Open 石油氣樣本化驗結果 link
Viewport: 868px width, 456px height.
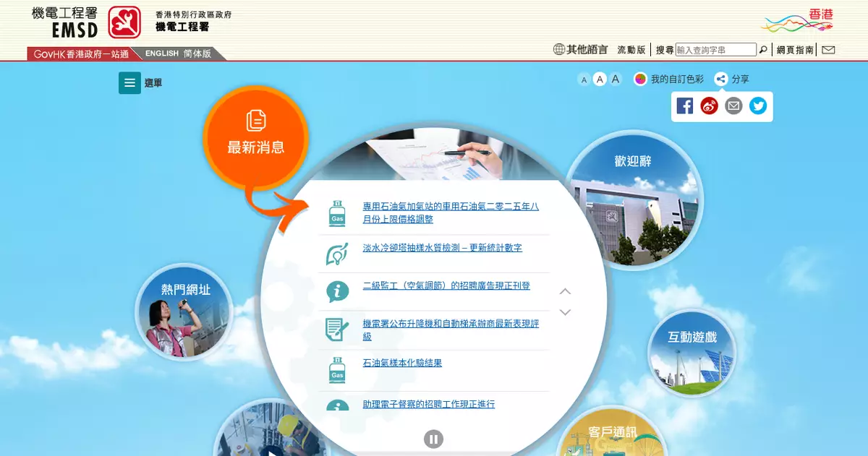[401, 363]
